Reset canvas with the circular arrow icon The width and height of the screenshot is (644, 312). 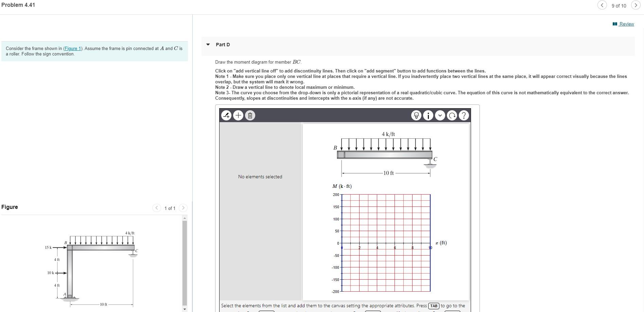[452, 116]
